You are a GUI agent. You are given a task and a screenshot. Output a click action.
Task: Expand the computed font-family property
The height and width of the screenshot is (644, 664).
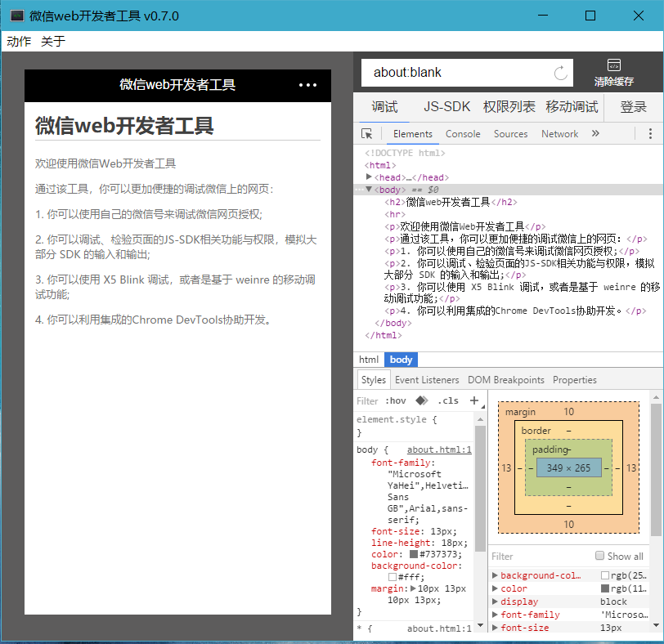click(495, 615)
